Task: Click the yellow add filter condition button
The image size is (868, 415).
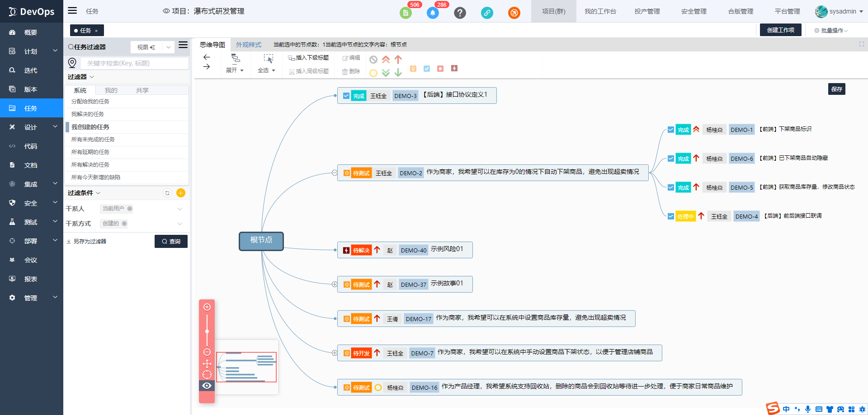Action: pyautogui.click(x=181, y=193)
